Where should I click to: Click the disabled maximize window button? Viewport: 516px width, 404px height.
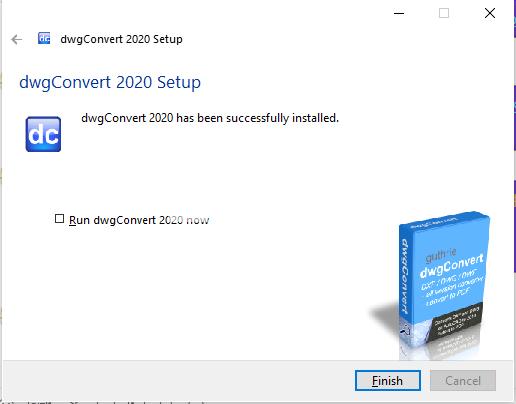(x=444, y=13)
